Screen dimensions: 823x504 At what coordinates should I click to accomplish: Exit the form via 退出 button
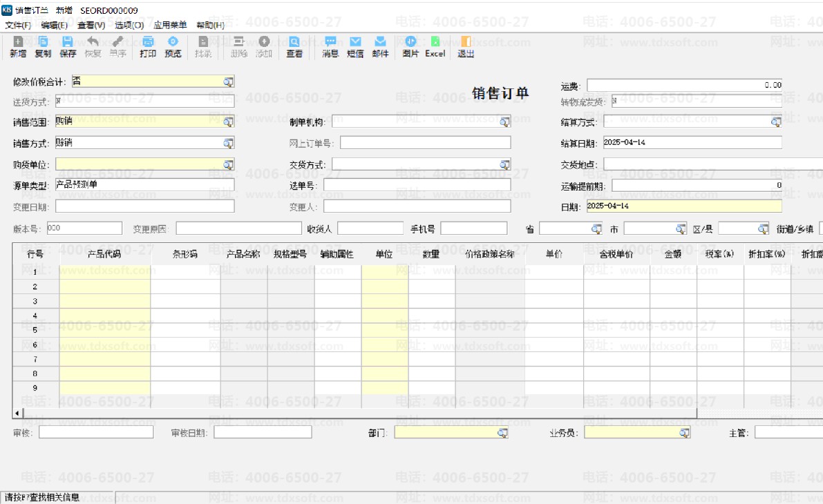(464, 47)
